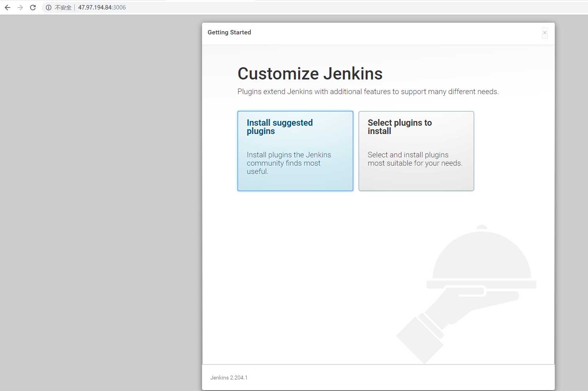Click the Getting Started dialog title
This screenshot has height=391, width=588.
(229, 32)
